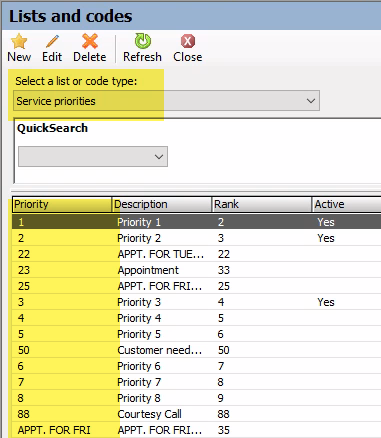Select priority code 25 cell
381x438 pixels.
(24, 286)
